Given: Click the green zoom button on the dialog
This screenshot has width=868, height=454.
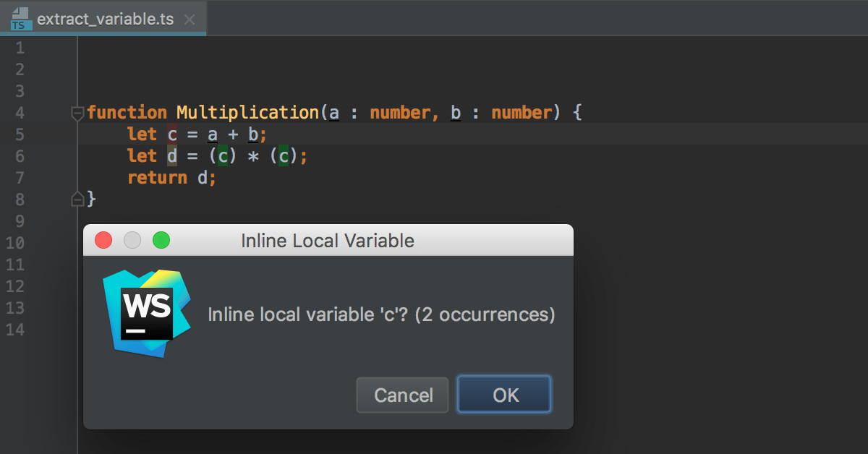Looking at the screenshot, I should pos(161,240).
